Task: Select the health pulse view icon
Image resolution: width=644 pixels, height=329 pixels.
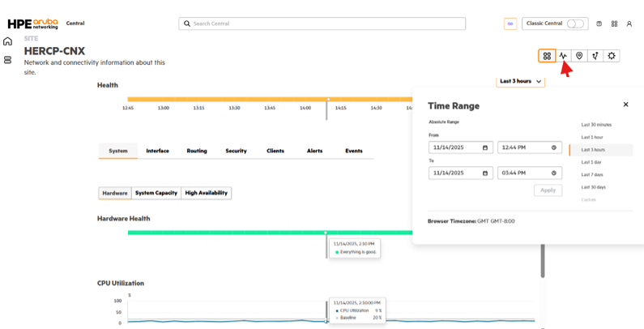Action: [563, 56]
